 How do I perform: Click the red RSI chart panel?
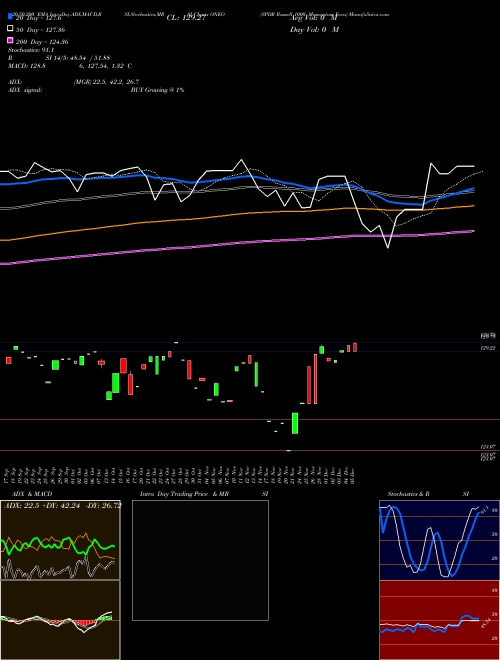click(439, 620)
